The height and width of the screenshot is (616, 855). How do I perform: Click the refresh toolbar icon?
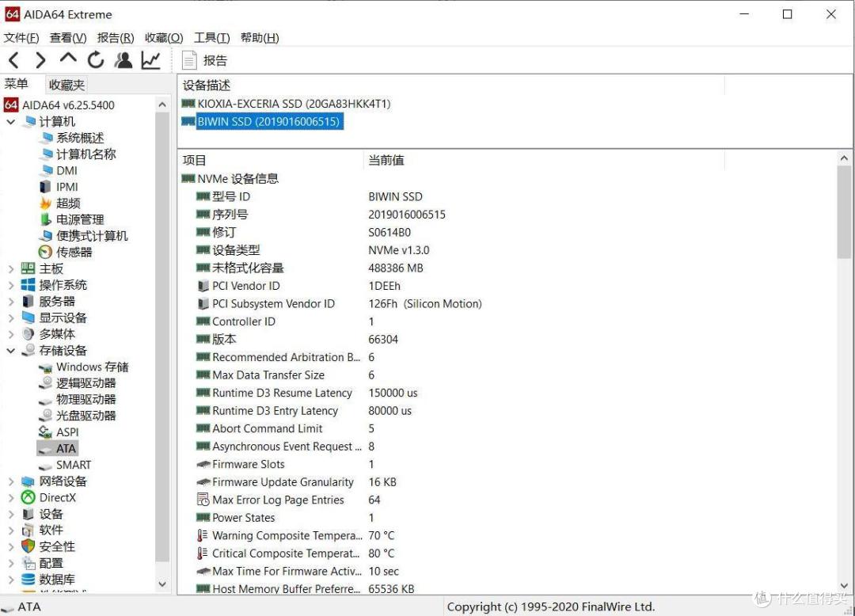click(x=96, y=60)
